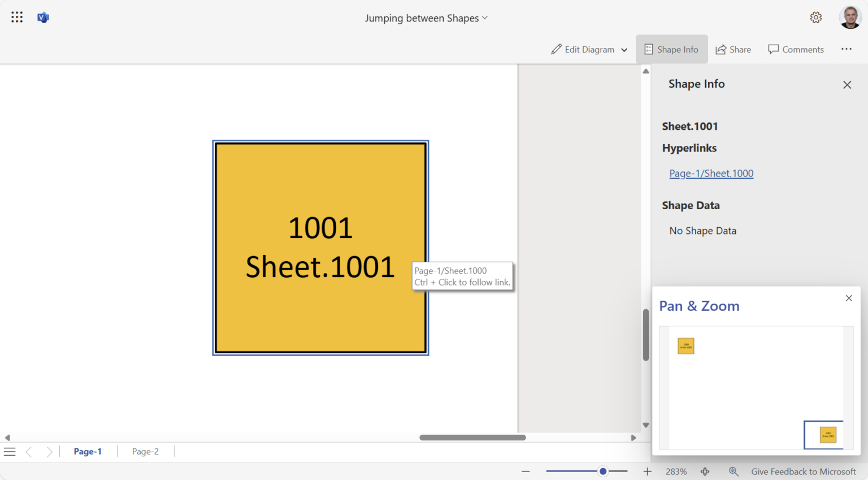This screenshot has height=480, width=868.
Task: Expand the Jumping between Shapes title dropdown
Action: [x=484, y=18]
